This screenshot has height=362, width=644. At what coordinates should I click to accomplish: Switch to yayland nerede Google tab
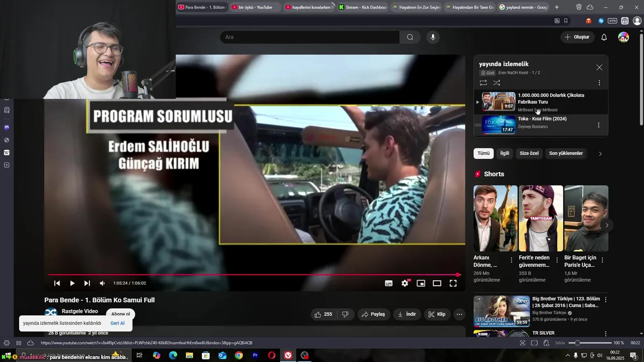click(523, 7)
